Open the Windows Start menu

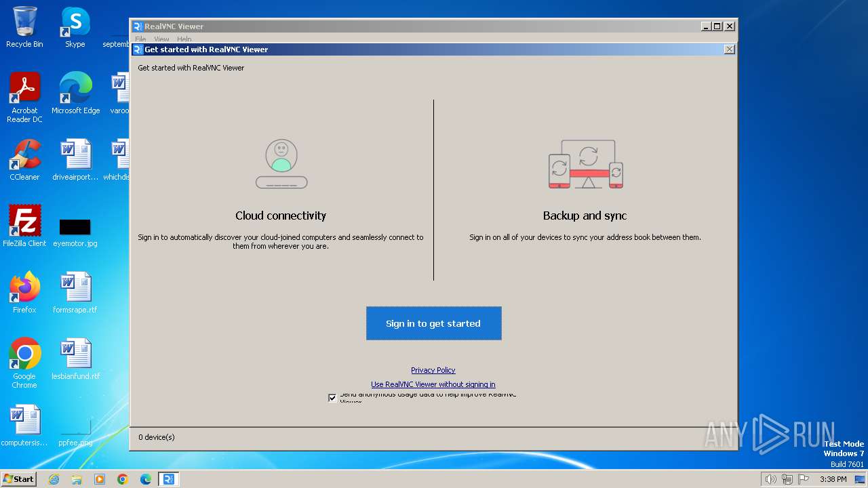[19, 479]
